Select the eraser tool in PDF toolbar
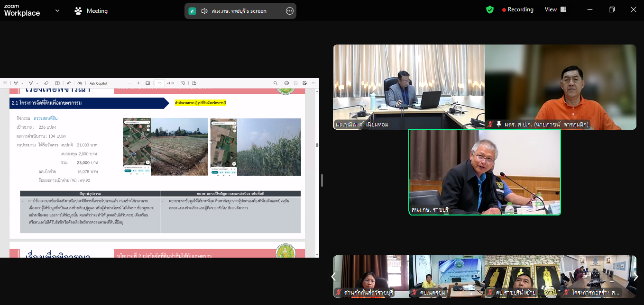644x305 pixels. (46, 83)
